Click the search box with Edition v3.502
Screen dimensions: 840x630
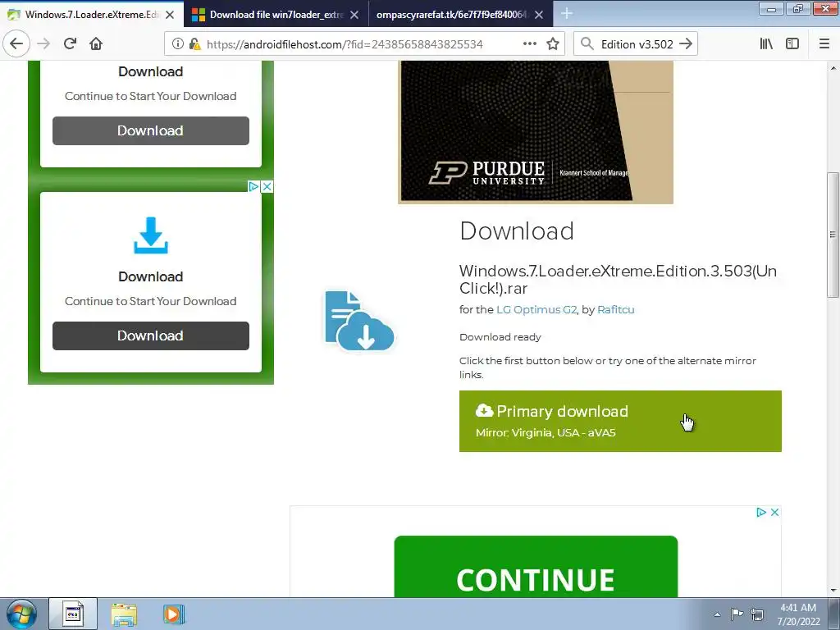click(637, 44)
